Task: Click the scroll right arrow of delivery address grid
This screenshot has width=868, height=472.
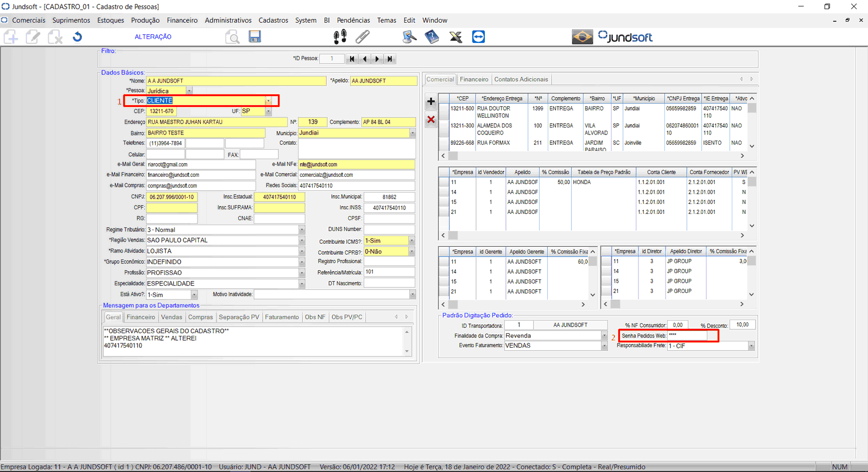Action: (742, 156)
